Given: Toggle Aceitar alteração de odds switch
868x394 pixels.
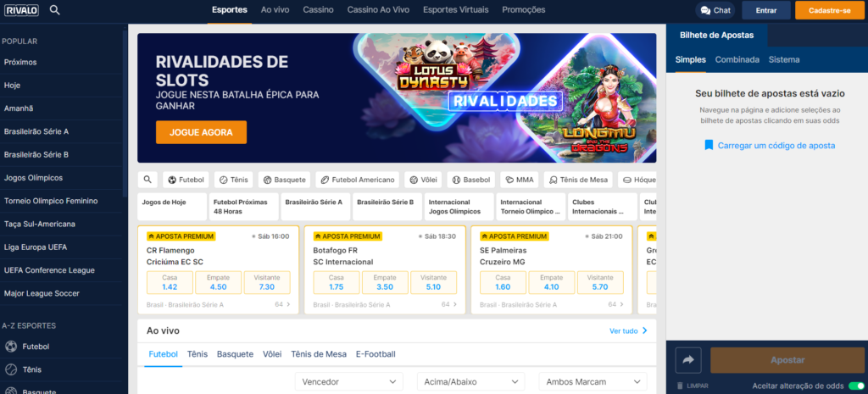Looking at the screenshot, I should coord(856,386).
